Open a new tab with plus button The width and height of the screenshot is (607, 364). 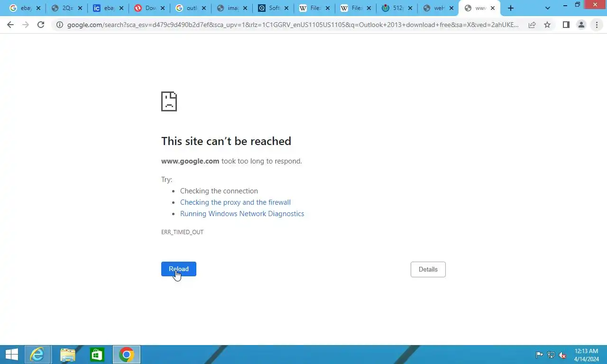tap(511, 8)
